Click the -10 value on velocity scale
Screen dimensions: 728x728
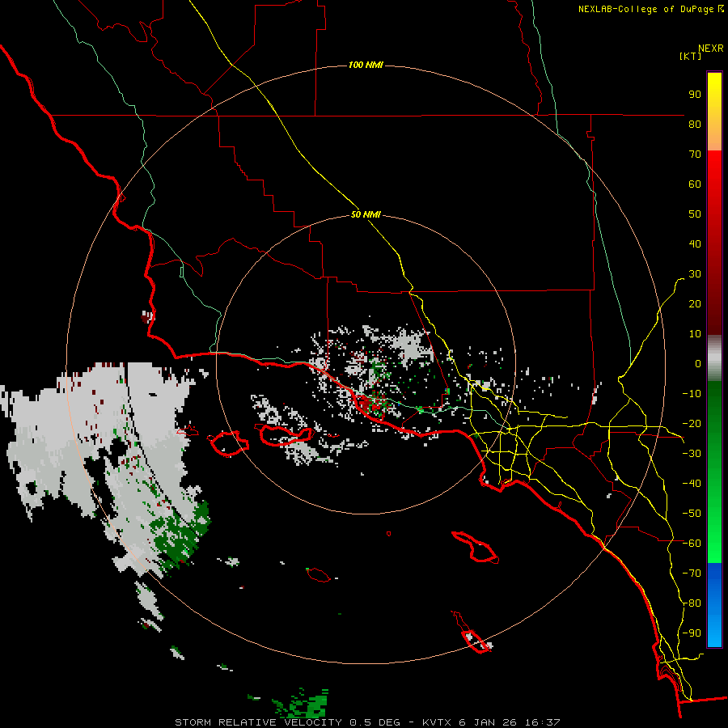[692, 394]
